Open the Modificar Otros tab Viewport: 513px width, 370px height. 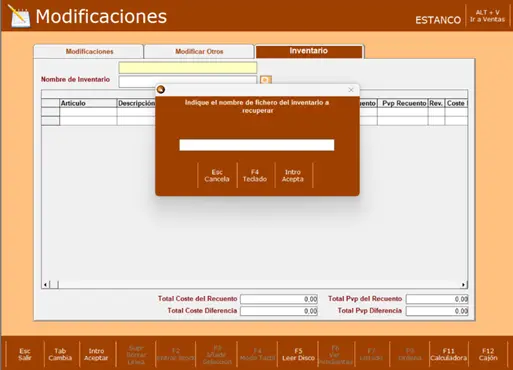click(x=199, y=52)
